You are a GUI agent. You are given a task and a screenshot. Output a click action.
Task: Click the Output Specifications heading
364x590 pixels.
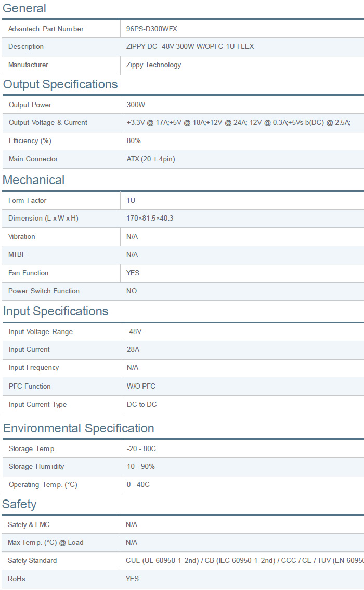pos(60,84)
